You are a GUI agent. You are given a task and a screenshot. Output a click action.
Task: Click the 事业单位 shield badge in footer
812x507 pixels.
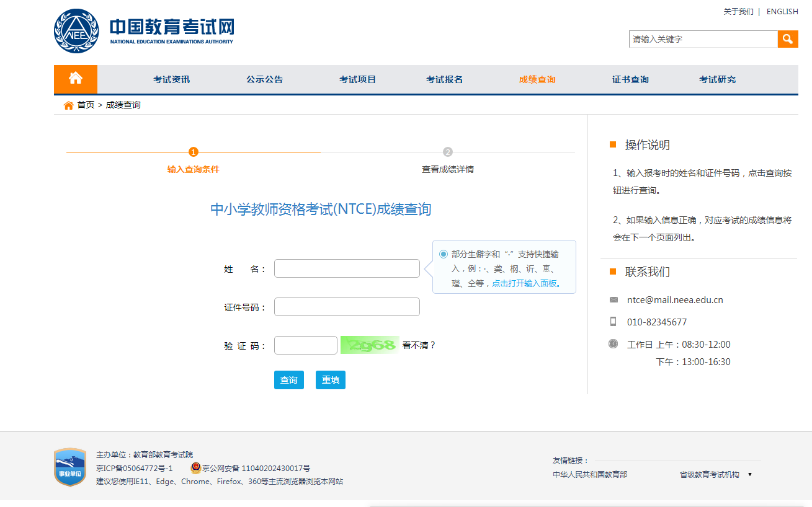[x=70, y=467]
